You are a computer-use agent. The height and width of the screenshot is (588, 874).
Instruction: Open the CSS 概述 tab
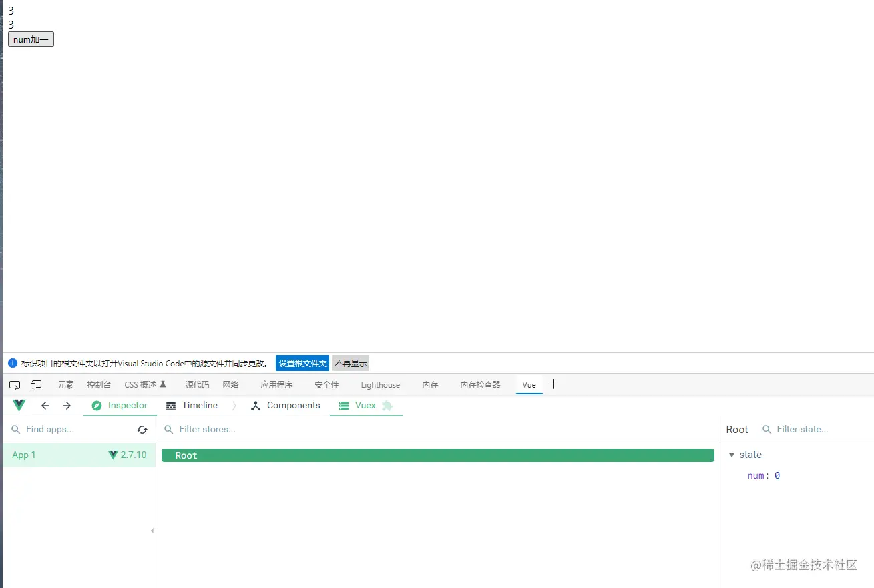[x=146, y=385]
